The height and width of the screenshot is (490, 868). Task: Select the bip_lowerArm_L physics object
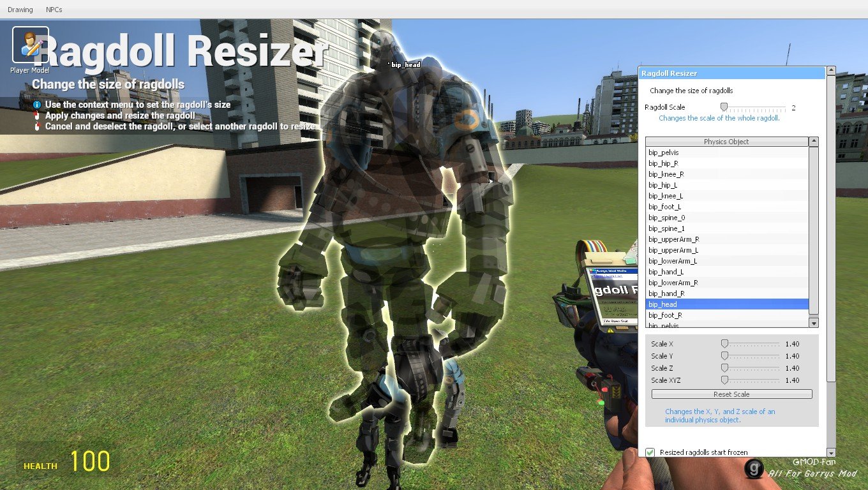(727, 261)
